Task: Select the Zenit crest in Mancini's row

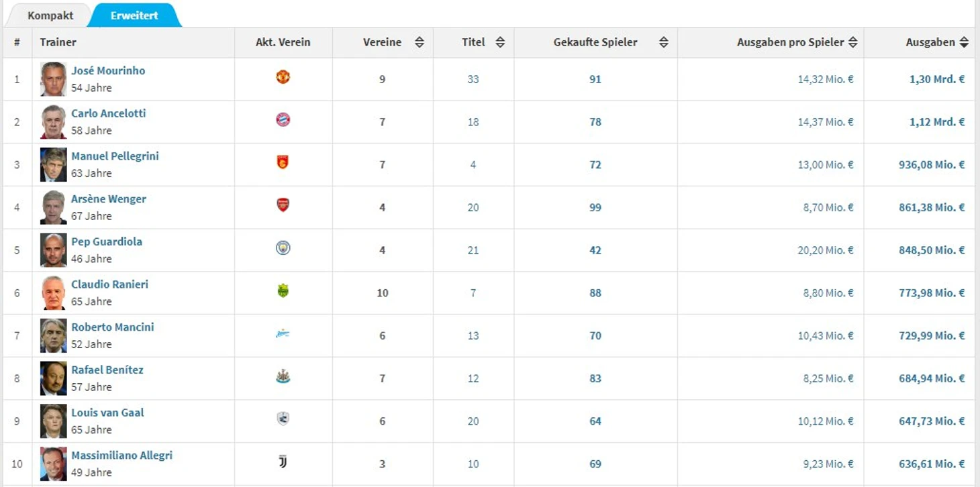Action: 283,335
